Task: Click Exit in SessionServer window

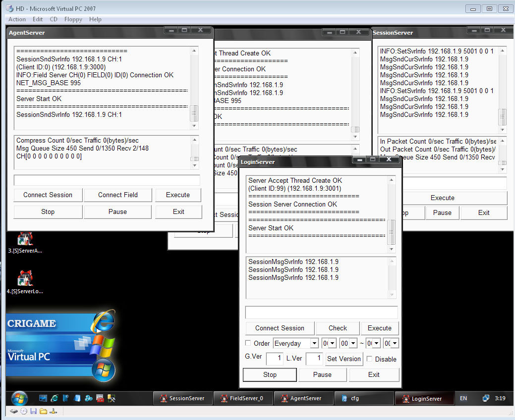Action: point(484,213)
